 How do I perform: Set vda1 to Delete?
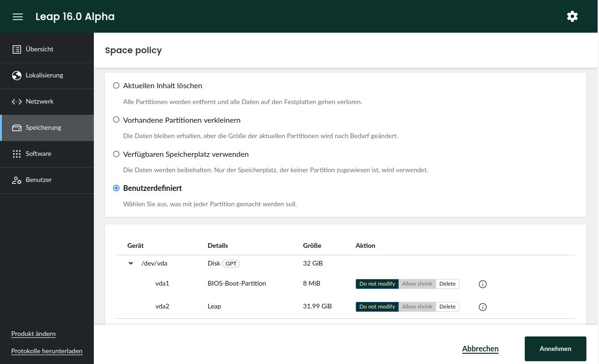click(447, 284)
